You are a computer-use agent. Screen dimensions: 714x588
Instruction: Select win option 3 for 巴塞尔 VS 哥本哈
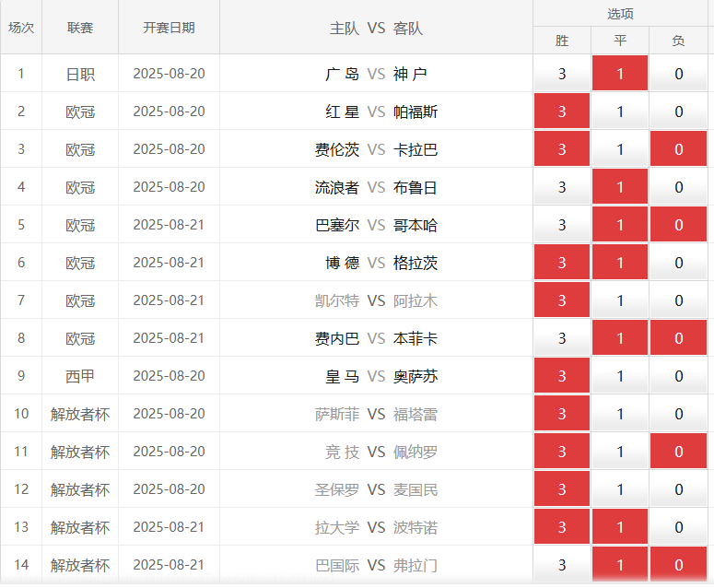click(562, 225)
